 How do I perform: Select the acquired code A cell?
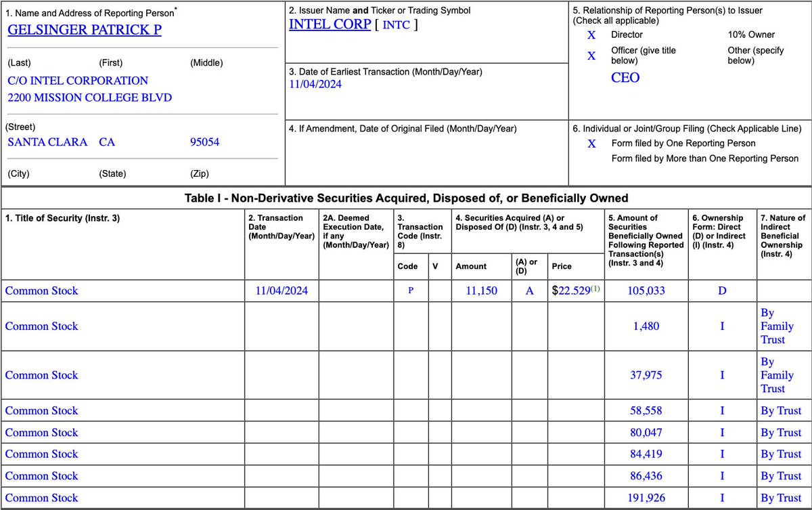pyautogui.click(x=530, y=291)
